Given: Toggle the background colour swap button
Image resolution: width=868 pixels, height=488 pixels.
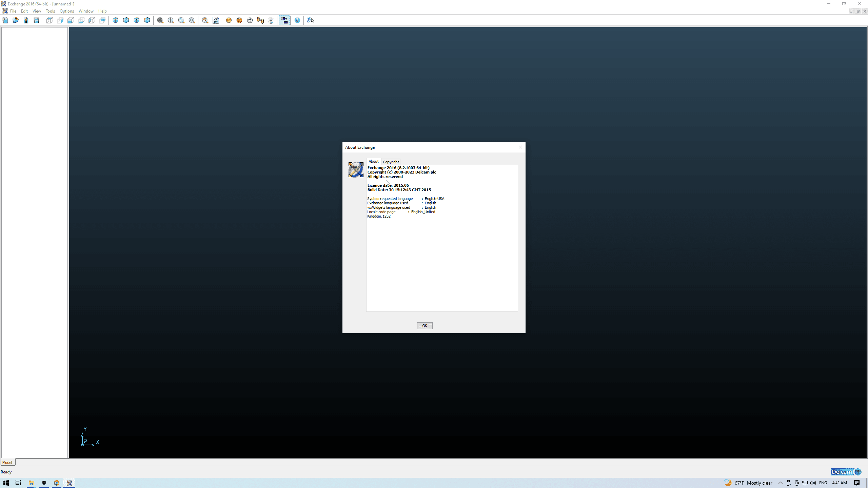Looking at the screenshot, I should (284, 20).
